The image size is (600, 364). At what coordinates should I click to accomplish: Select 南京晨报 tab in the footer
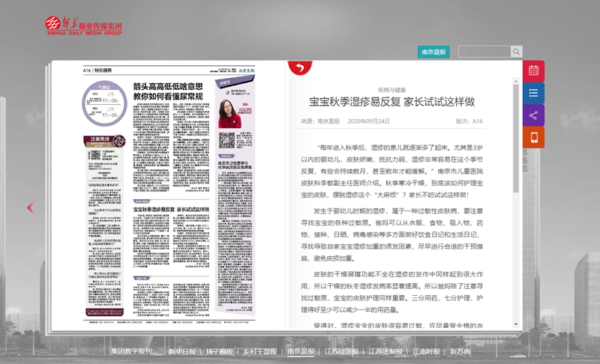tap(301, 351)
